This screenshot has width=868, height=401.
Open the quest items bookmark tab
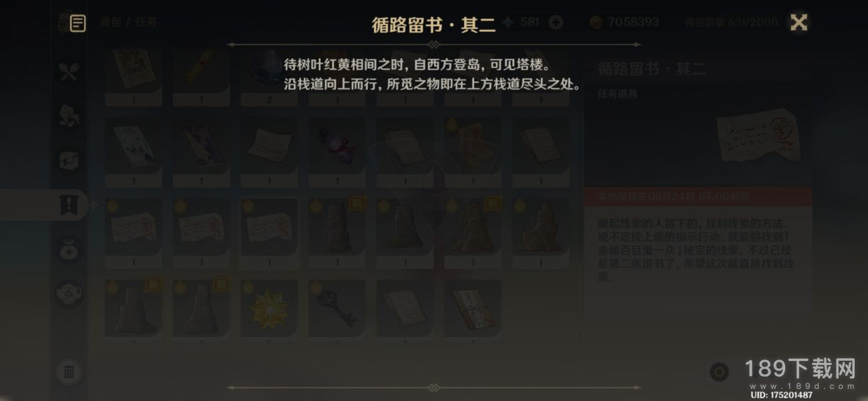coord(69,205)
